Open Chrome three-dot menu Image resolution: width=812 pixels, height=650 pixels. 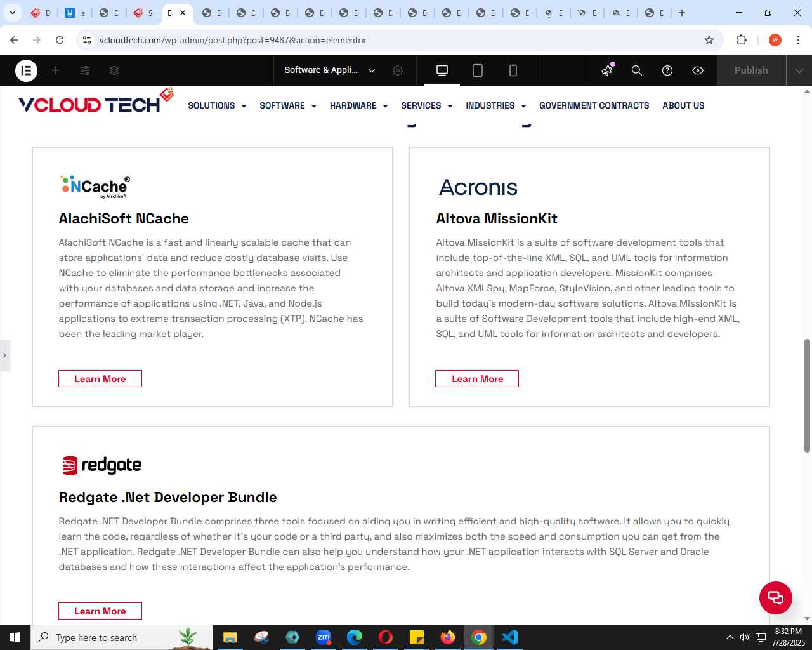(x=797, y=40)
